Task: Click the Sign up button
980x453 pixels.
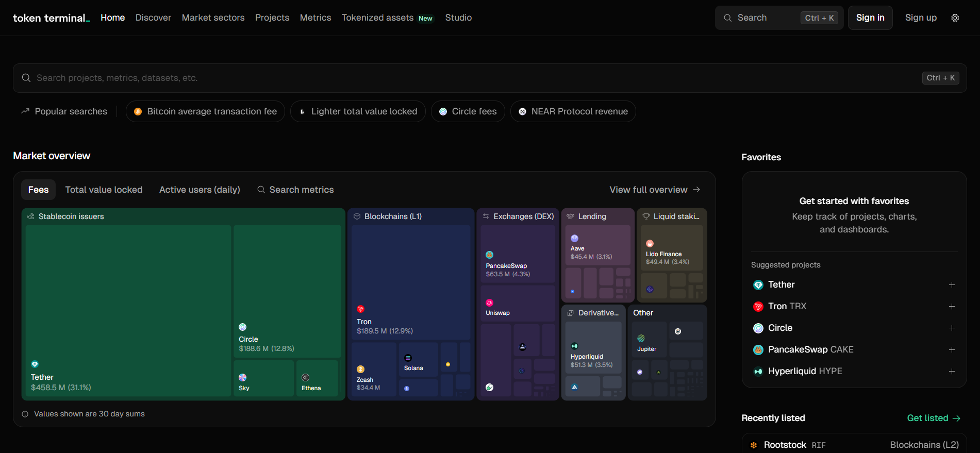Action: [921, 18]
